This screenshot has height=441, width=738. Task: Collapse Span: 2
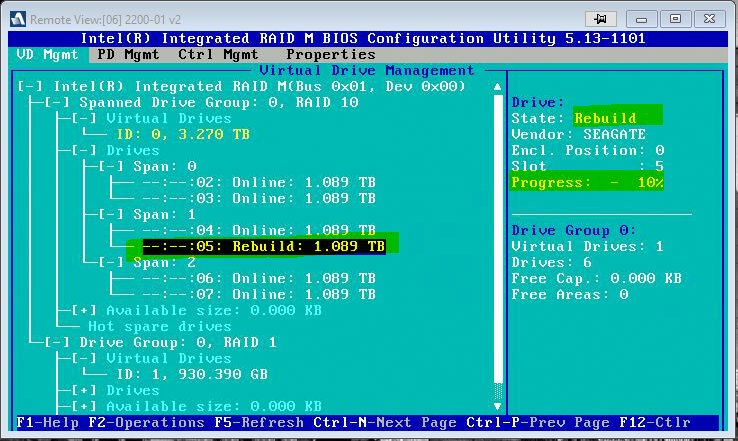tap(111, 263)
